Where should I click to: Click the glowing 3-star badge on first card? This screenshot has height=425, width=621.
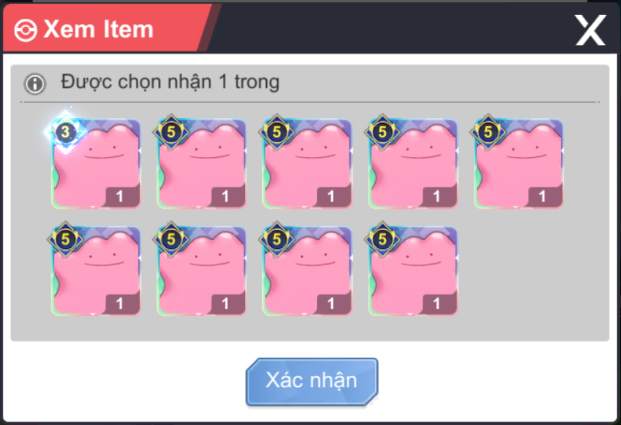(x=65, y=132)
